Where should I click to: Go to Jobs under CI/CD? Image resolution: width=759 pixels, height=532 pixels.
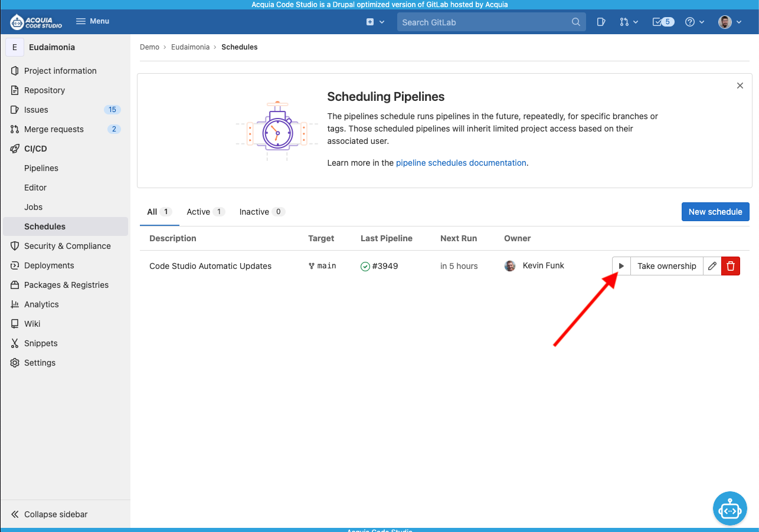[66, 207]
